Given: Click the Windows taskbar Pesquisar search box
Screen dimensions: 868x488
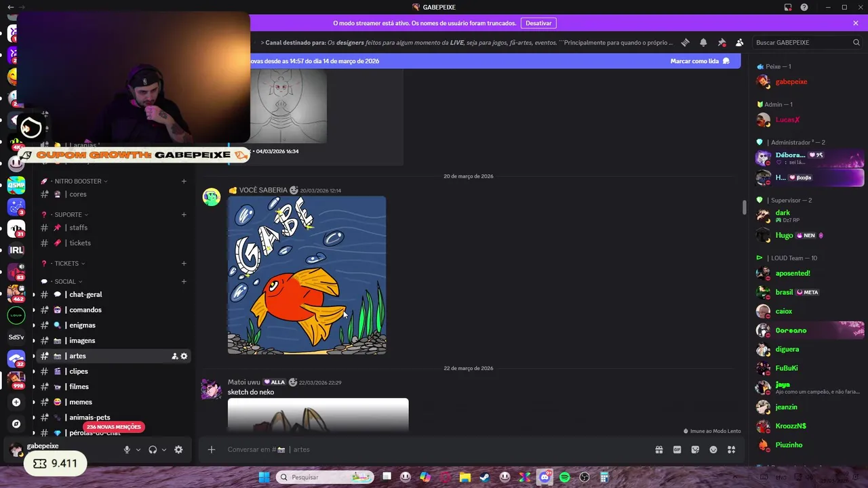Looking at the screenshot, I should coord(325,477).
